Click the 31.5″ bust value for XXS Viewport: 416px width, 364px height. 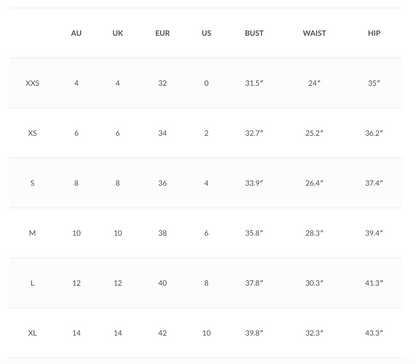(x=254, y=83)
